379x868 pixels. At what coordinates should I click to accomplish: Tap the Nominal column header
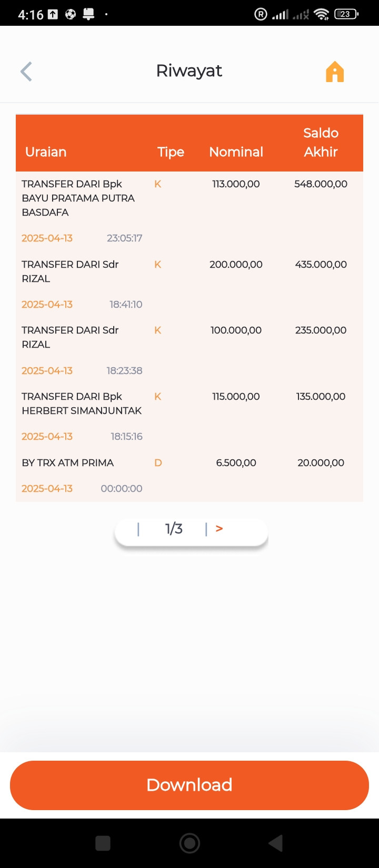(x=236, y=152)
